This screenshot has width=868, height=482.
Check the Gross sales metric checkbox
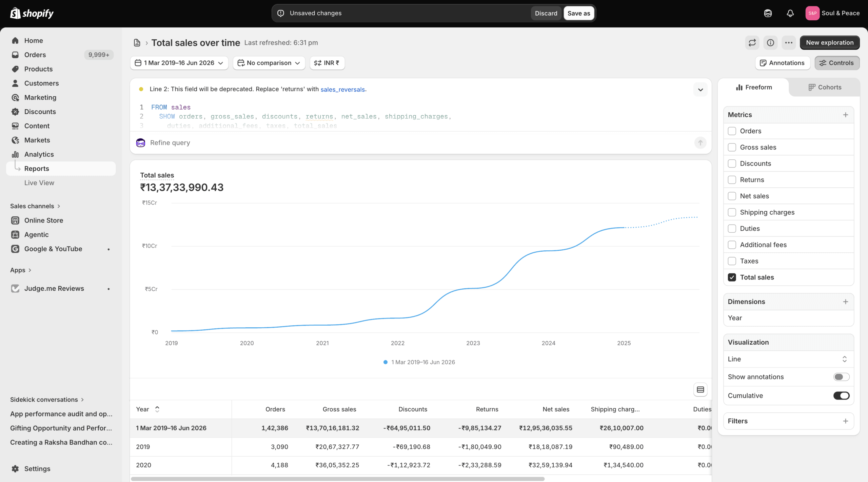tap(732, 148)
